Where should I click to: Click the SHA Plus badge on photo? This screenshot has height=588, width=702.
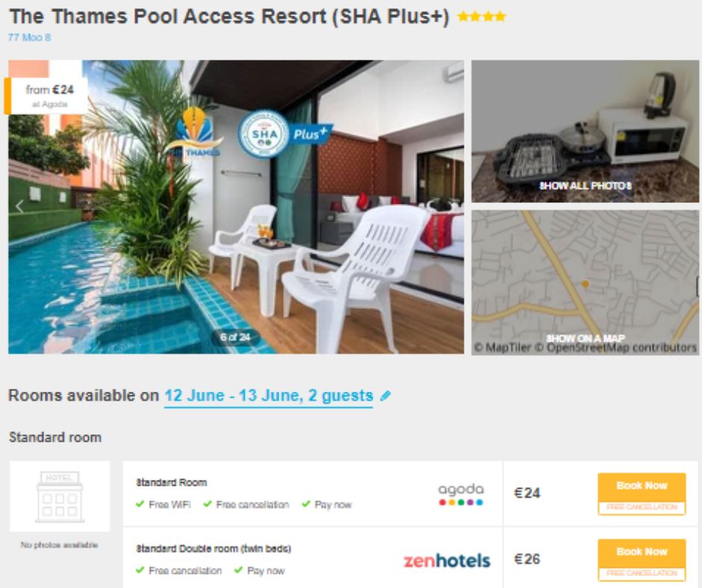pyautogui.click(x=285, y=134)
